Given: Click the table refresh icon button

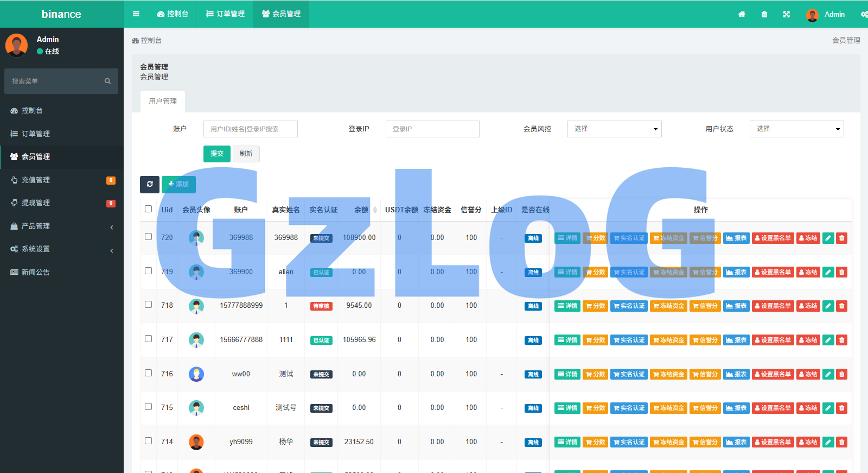Looking at the screenshot, I should point(150,184).
